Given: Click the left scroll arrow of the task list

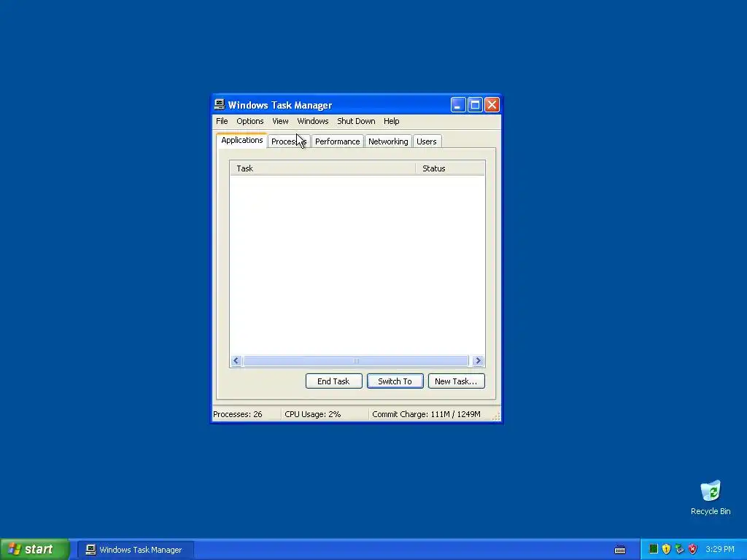Looking at the screenshot, I should click(x=236, y=360).
